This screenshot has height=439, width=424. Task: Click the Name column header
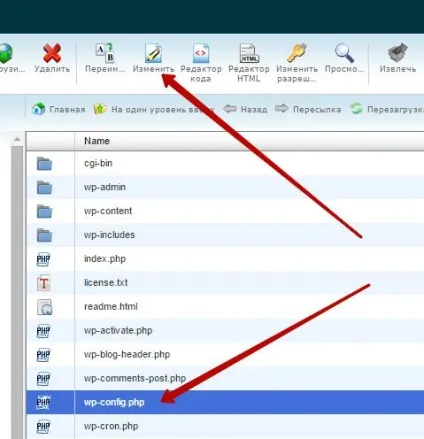tap(97, 141)
